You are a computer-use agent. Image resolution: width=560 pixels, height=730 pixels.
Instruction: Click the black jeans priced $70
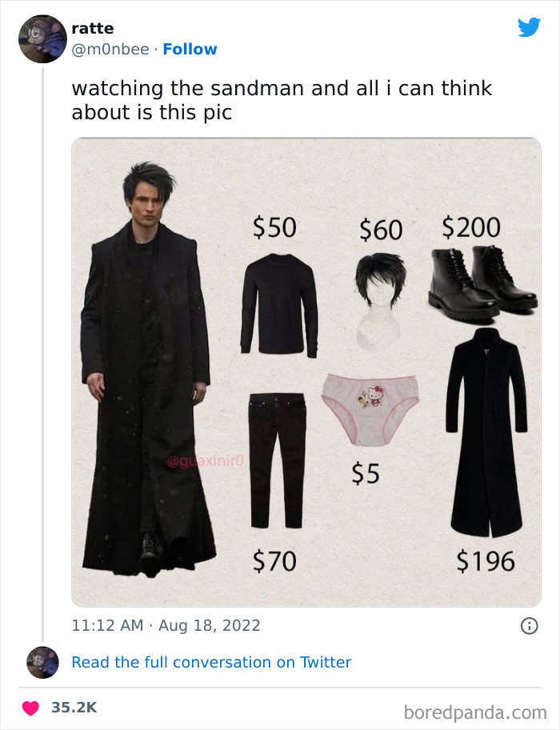[x=278, y=460]
